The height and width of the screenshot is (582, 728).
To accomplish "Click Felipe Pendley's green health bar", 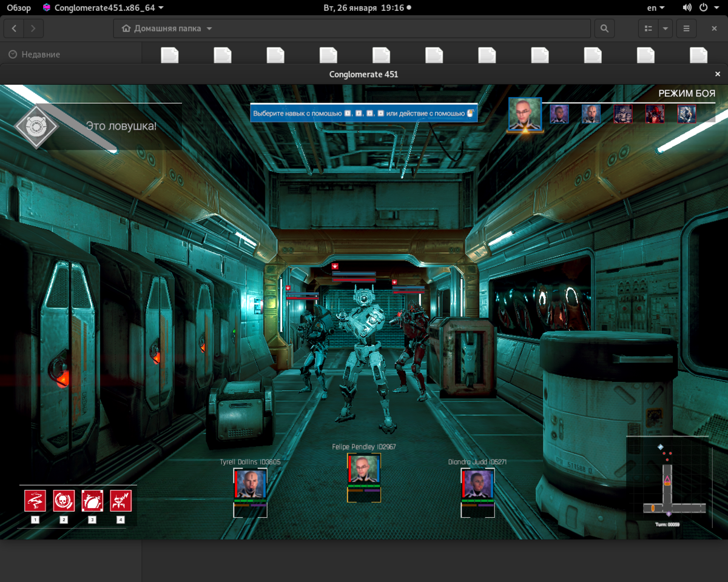I will click(364, 486).
